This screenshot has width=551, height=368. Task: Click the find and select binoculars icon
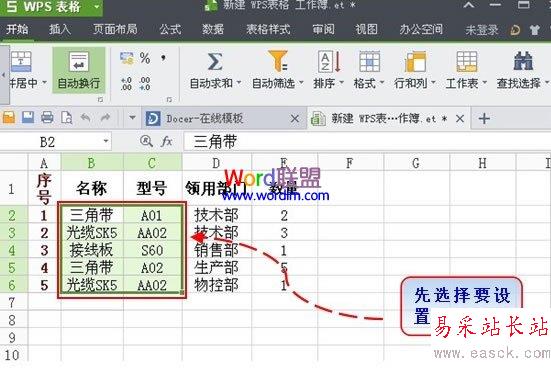(x=523, y=61)
